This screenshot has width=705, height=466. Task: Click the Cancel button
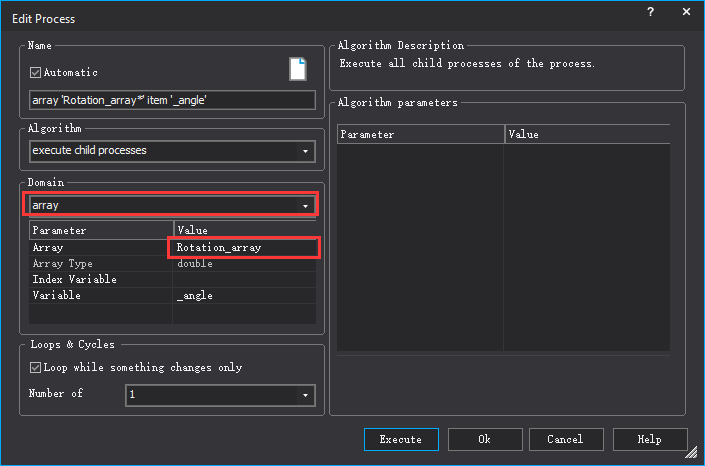565,439
